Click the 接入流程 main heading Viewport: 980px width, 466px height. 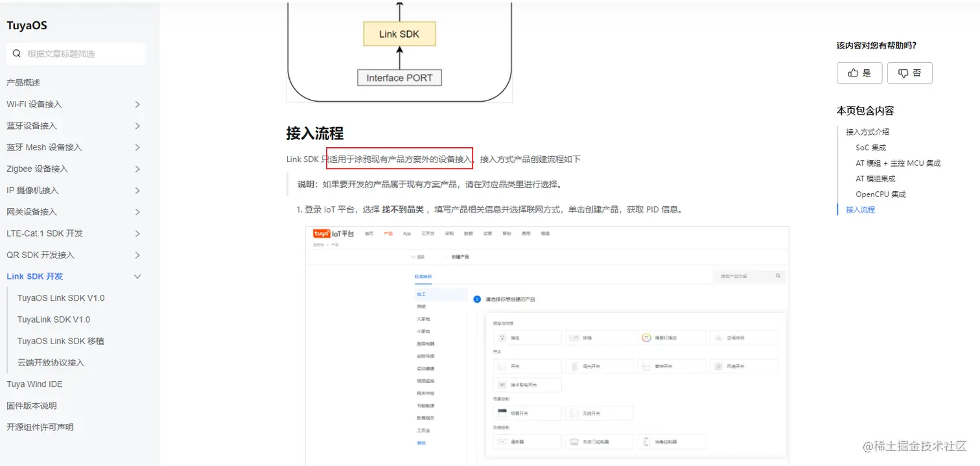pyautogui.click(x=315, y=134)
